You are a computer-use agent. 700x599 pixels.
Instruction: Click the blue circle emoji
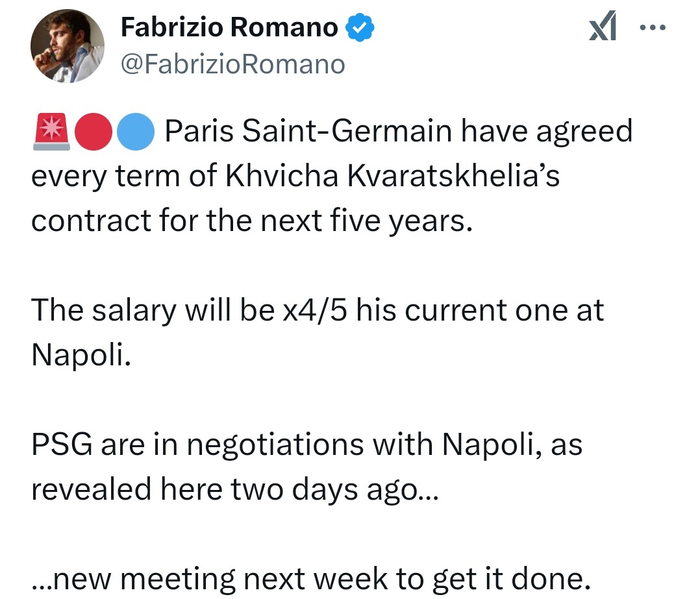point(135,132)
